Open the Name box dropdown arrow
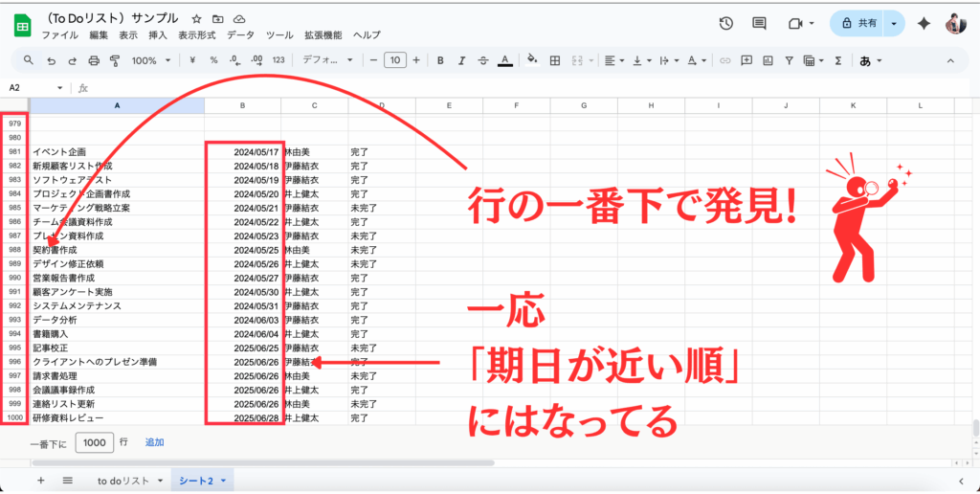The width and height of the screenshot is (980, 494). point(60,88)
